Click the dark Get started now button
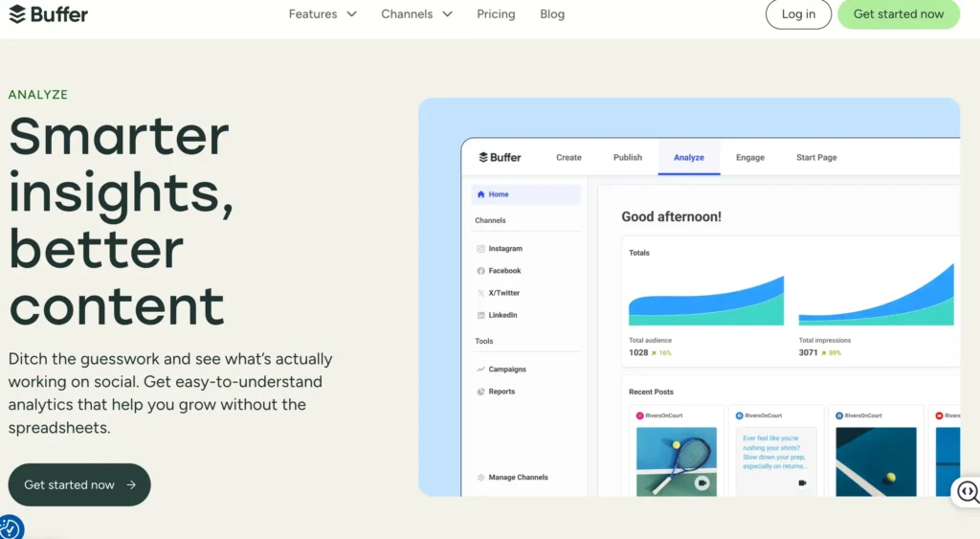Image resolution: width=980 pixels, height=539 pixels. pos(79,484)
